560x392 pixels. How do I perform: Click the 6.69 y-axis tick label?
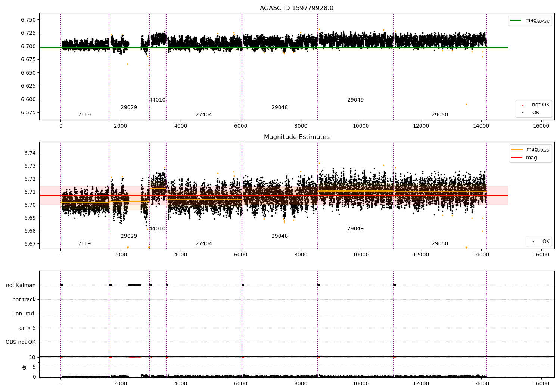[x=30, y=218]
